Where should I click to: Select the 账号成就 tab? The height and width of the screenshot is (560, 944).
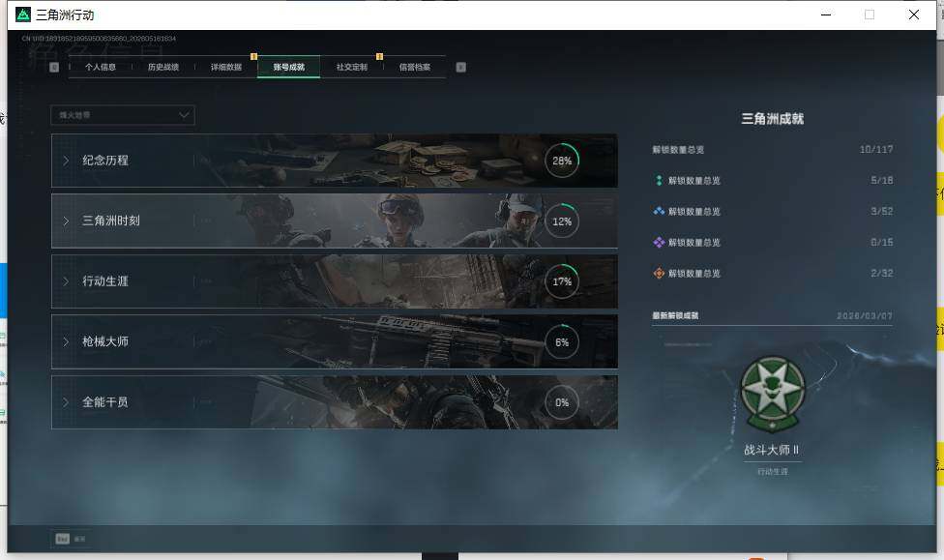[x=289, y=67]
